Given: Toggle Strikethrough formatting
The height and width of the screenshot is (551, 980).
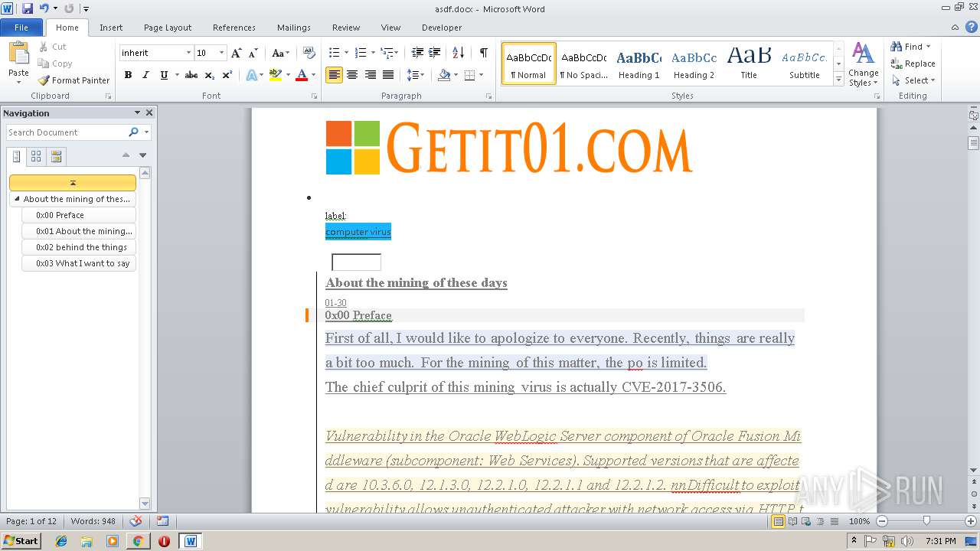Looking at the screenshot, I should (x=191, y=75).
